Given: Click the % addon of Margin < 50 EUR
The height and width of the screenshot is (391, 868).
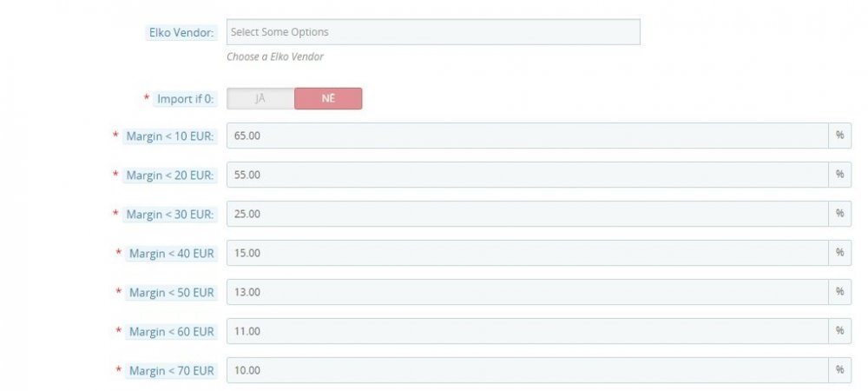Looking at the screenshot, I should point(839,292).
